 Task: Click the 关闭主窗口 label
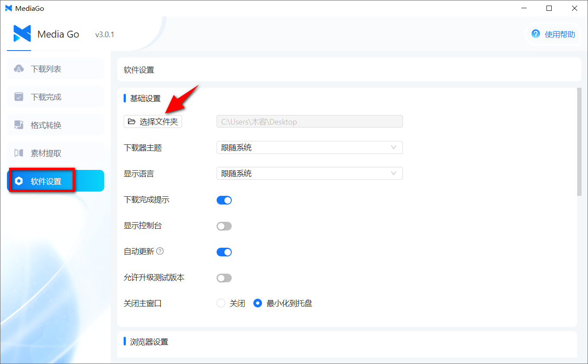pyautogui.click(x=143, y=303)
